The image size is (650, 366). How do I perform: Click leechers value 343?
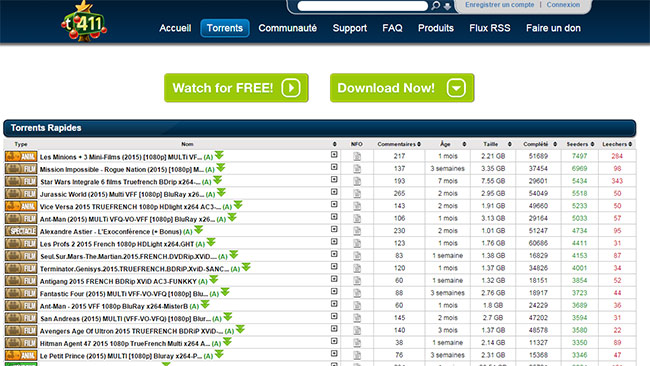coord(617,181)
